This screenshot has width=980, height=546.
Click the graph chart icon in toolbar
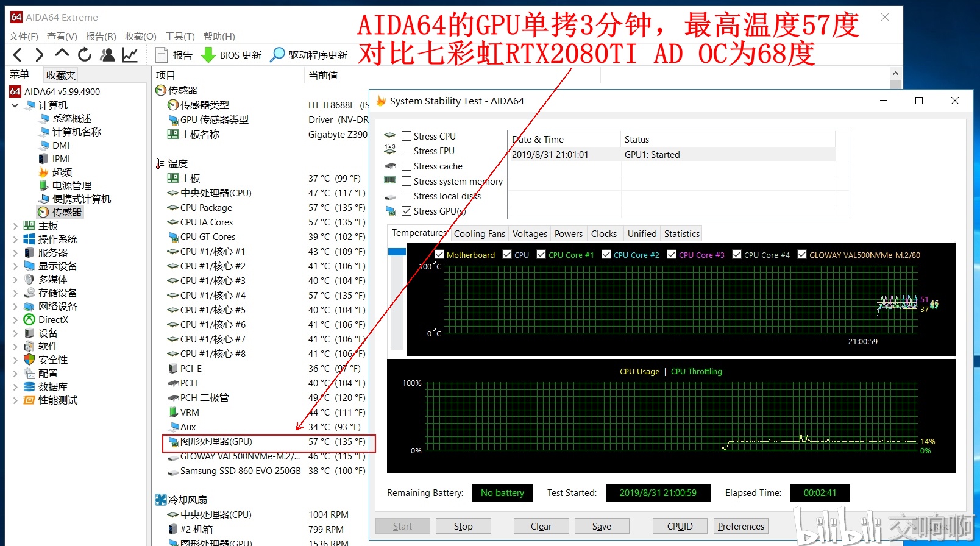pyautogui.click(x=130, y=55)
